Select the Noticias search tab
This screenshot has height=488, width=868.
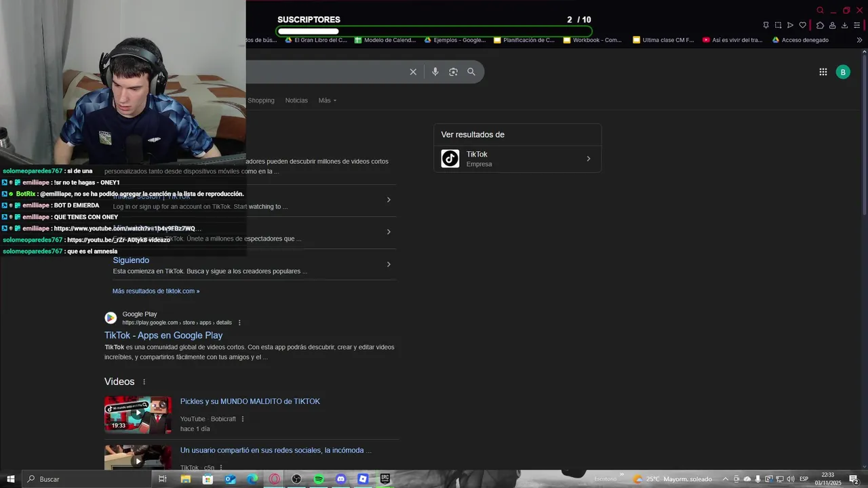point(296,100)
